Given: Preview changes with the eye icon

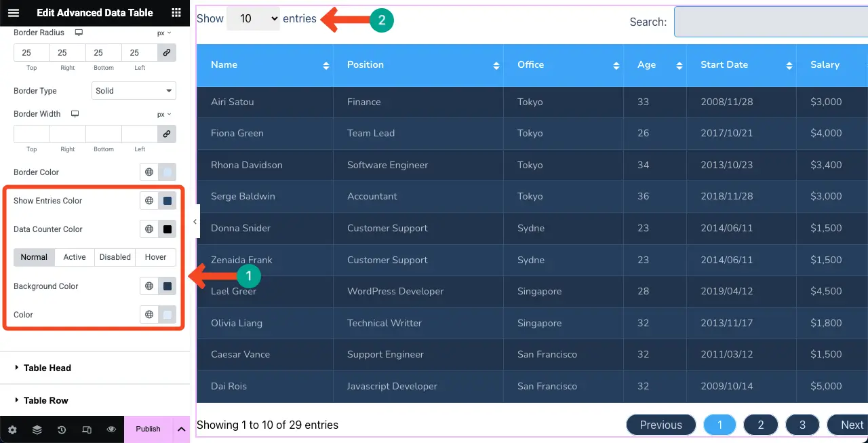Looking at the screenshot, I should click(x=111, y=429).
